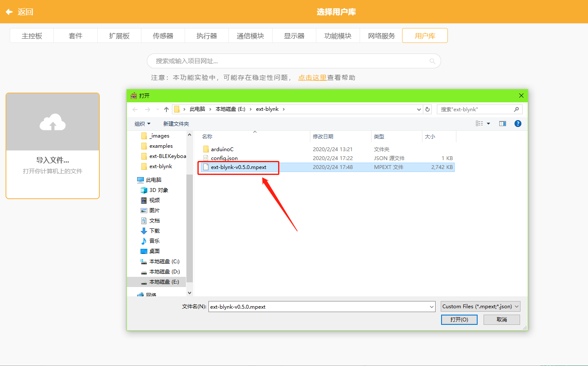Click ext-blynk in the address breadcrumb
Viewport: 588px width, 366px height.
267,109
